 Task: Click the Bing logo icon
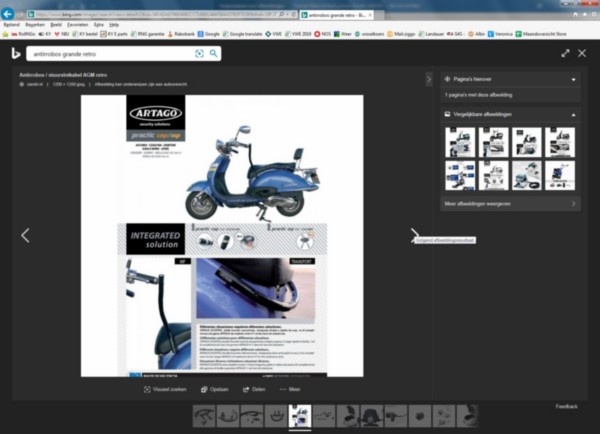point(15,53)
